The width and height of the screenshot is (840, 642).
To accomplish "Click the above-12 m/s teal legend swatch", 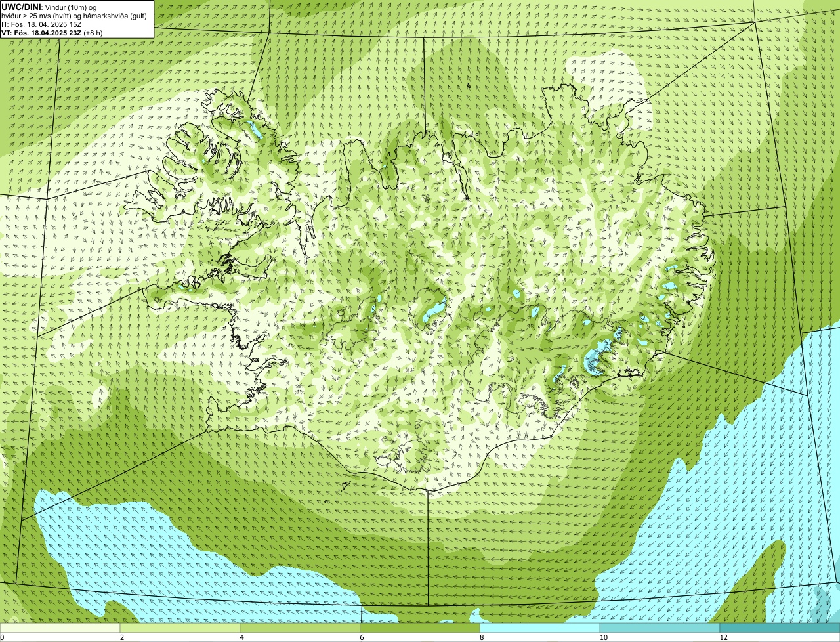I will point(780,628).
